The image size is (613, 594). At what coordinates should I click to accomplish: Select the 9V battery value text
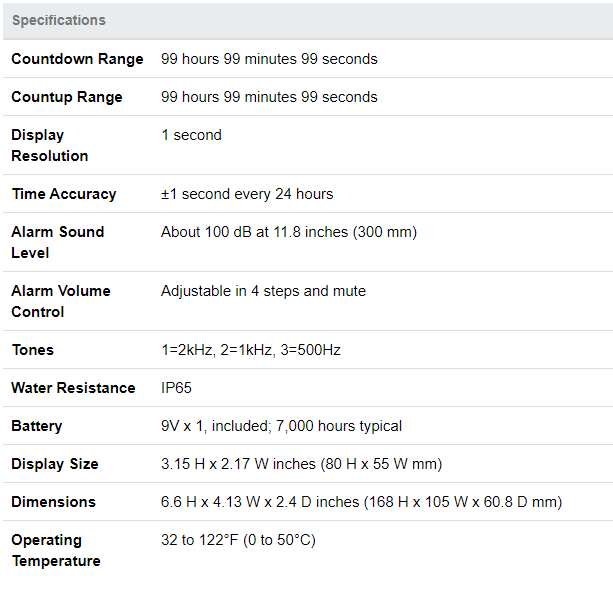click(x=281, y=426)
